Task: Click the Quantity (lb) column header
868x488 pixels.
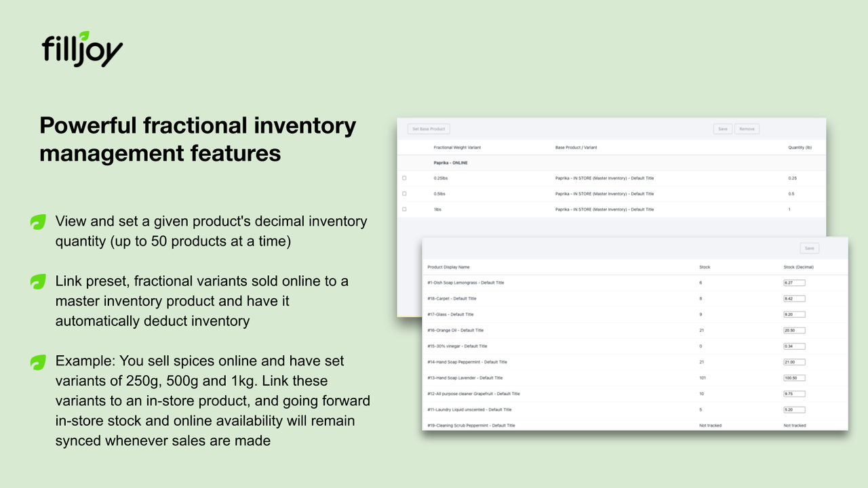Action: click(800, 147)
